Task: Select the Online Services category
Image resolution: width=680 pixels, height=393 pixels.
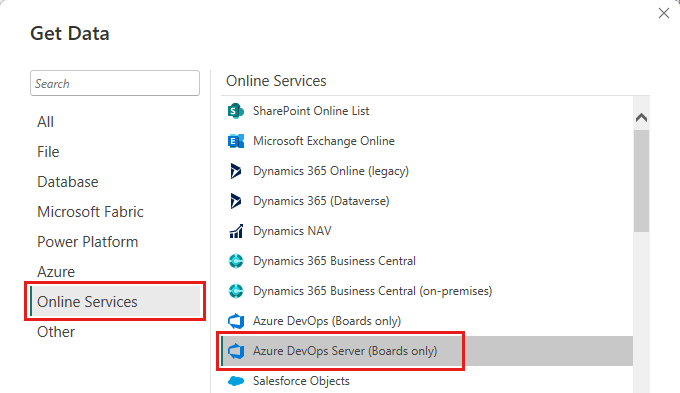Action: (x=115, y=301)
